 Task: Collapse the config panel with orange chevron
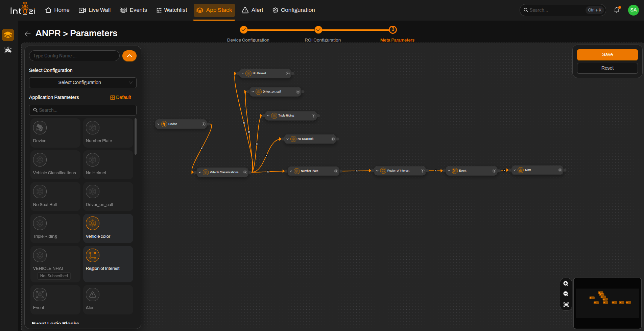[x=129, y=56]
